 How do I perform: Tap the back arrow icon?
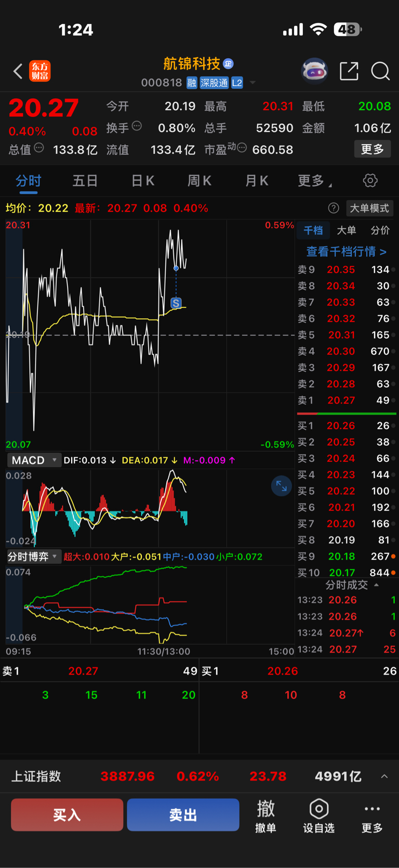pos(18,71)
